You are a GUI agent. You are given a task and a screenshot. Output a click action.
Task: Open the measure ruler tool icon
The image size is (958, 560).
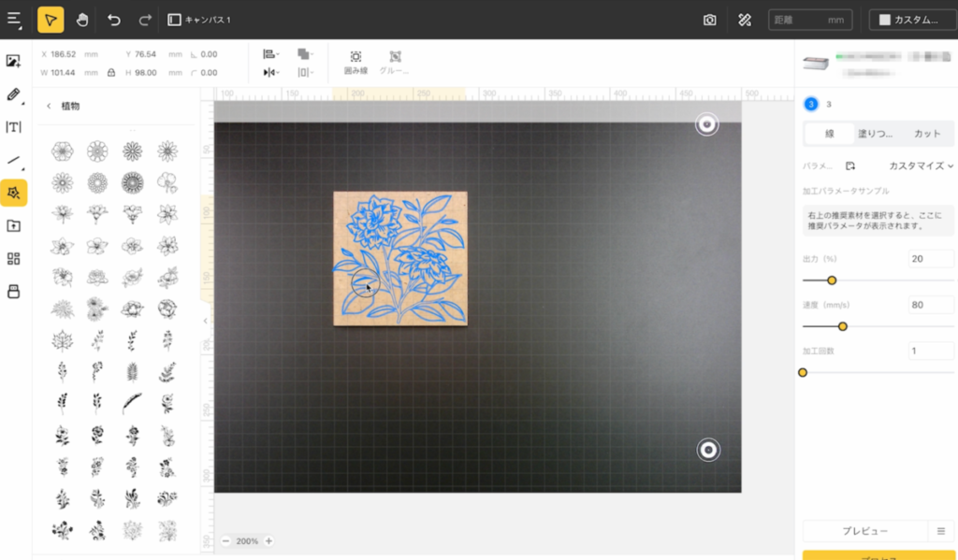(x=745, y=20)
